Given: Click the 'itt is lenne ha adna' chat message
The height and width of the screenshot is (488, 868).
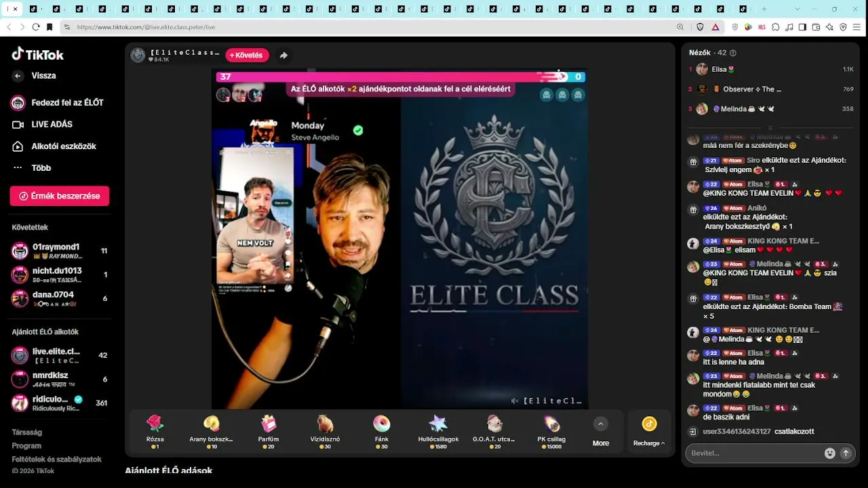Looking at the screenshot, I should (734, 362).
